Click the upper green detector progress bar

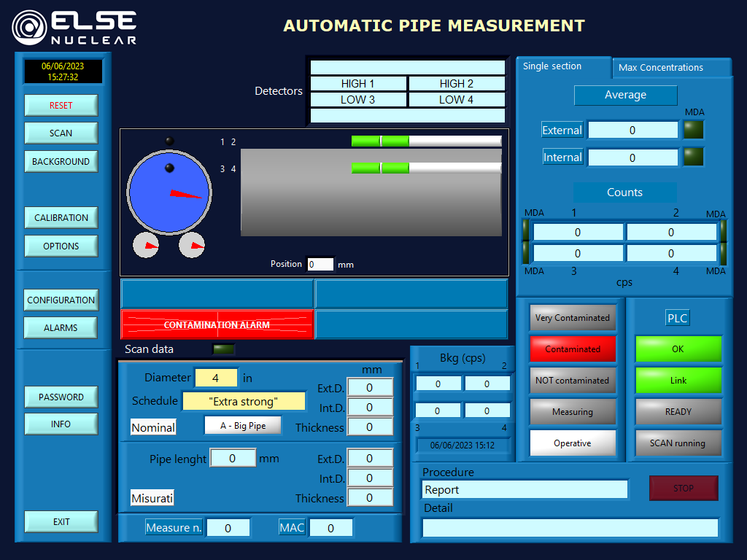[x=426, y=141]
